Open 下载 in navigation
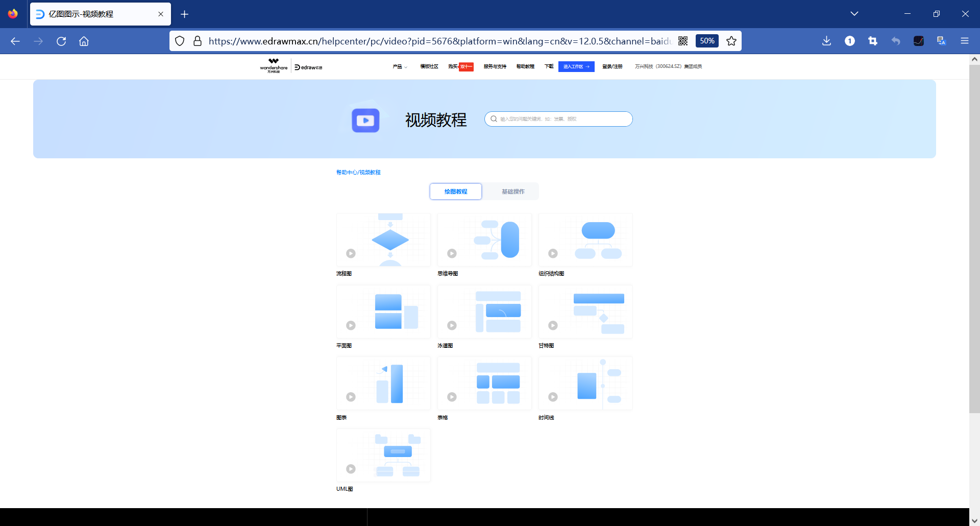Image resolution: width=980 pixels, height=526 pixels. [549, 66]
